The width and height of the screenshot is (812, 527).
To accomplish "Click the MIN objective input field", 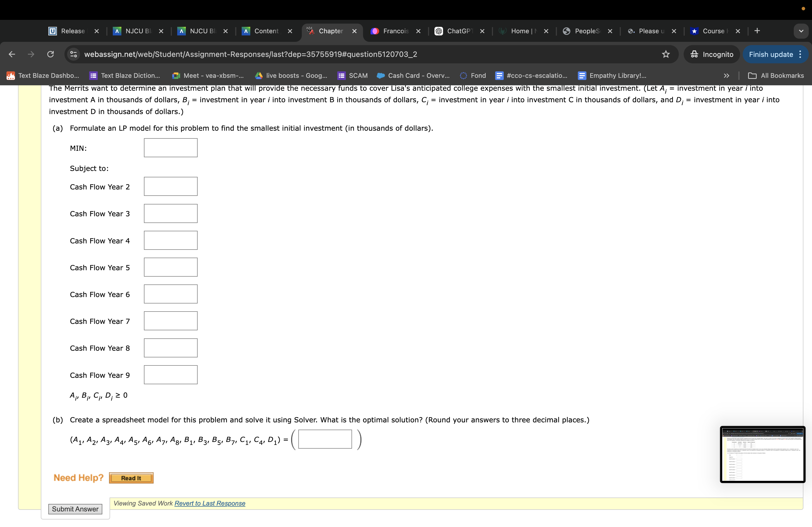I will (171, 148).
